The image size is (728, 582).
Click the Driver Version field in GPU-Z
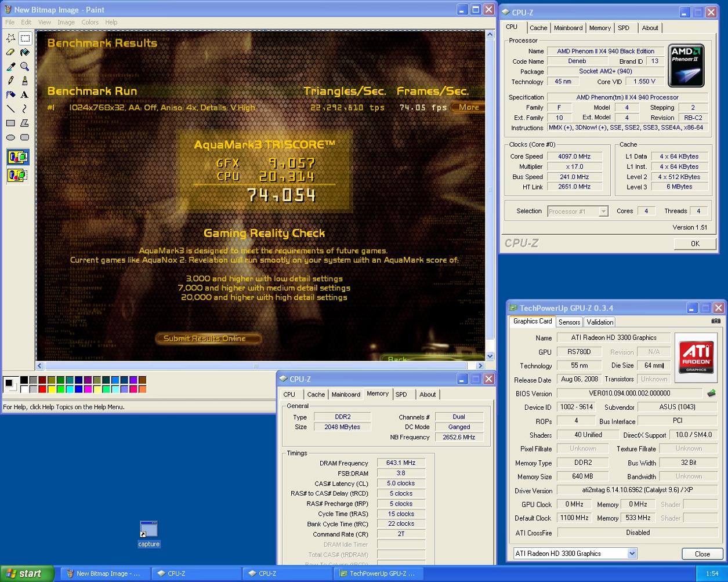point(637,490)
